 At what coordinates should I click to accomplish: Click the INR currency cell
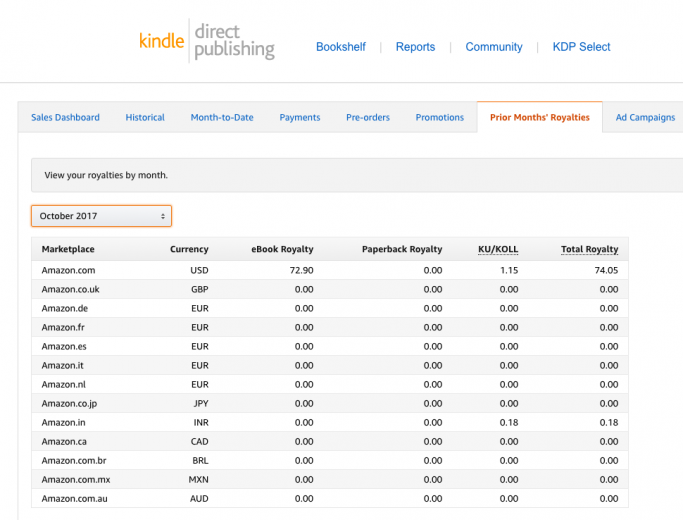(201, 422)
